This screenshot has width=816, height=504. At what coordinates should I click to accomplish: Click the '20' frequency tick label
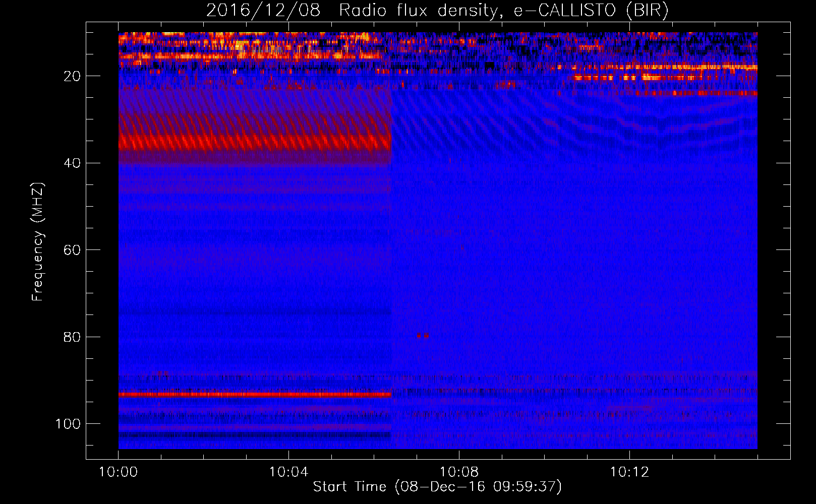72,76
